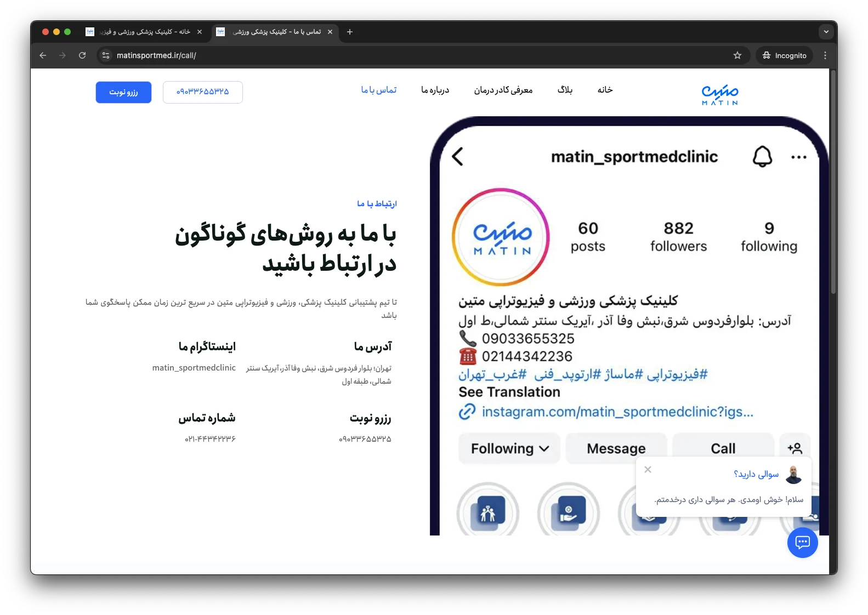Click the 'matin_sportmedclinic' Instagram handle text
868x615 pixels.
tap(194, 368)
